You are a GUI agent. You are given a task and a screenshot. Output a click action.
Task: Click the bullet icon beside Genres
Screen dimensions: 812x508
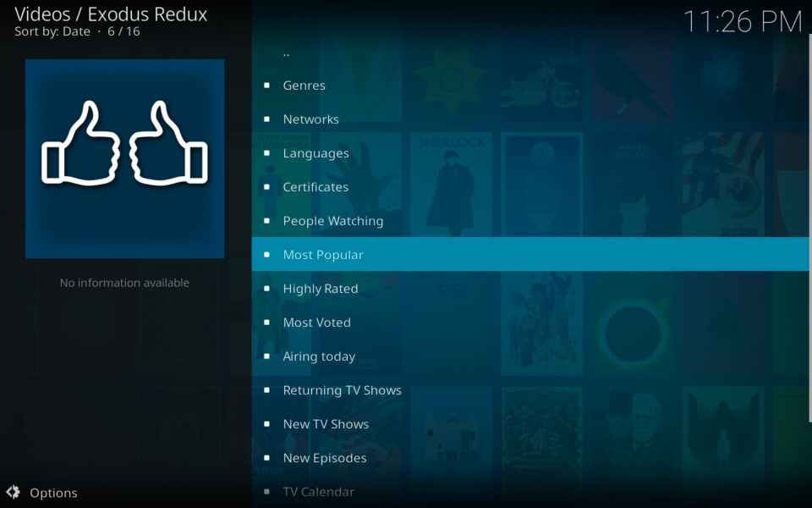[266, 85]
